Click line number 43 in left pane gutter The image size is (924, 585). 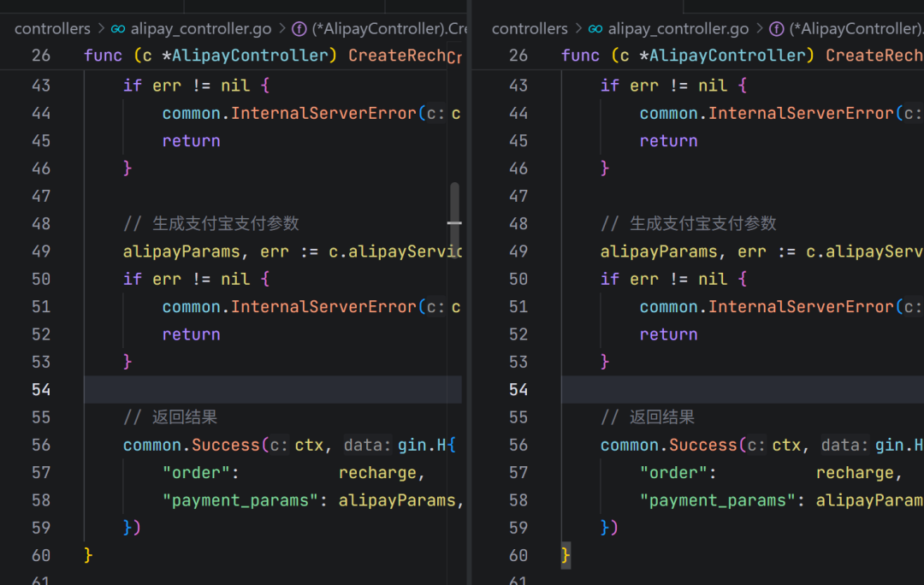41,86
